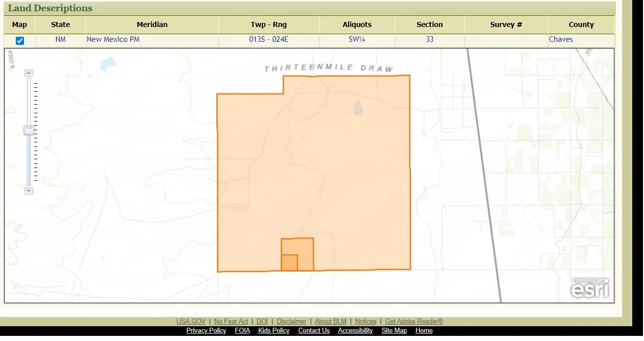Open the About BLM link
The height and width of the screenshot is (341, 644).
[x=331, y=321]
